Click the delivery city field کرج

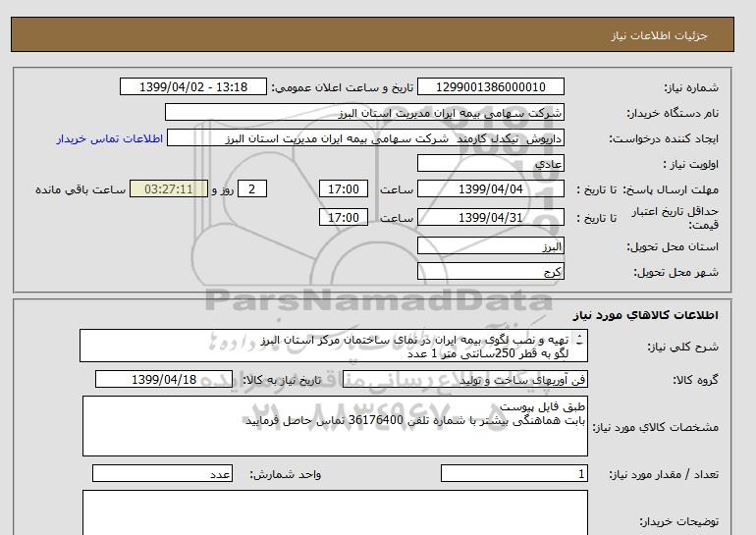[x=490, y=271]
